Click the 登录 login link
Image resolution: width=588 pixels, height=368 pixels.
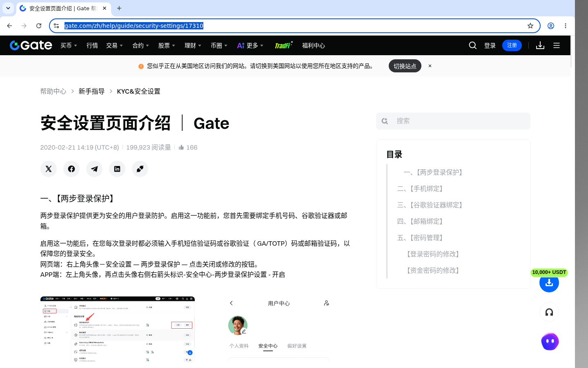[490, 45]
